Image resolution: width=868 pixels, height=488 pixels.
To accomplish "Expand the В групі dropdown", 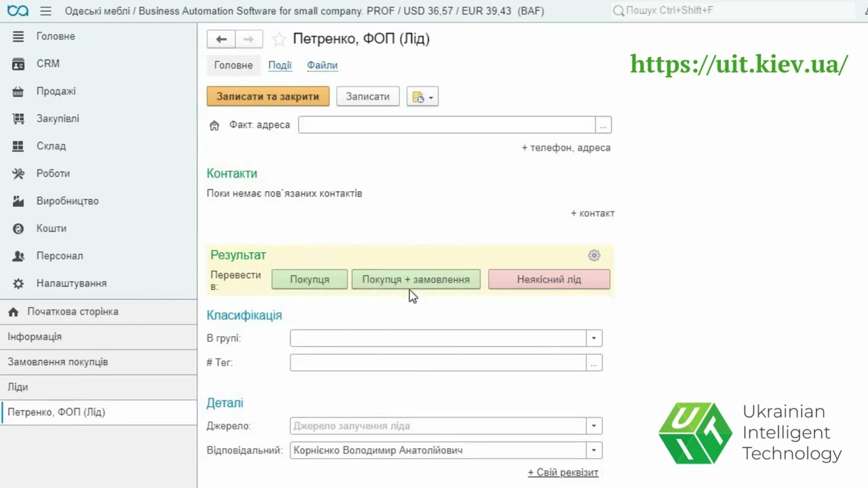I will click(594, 338).
